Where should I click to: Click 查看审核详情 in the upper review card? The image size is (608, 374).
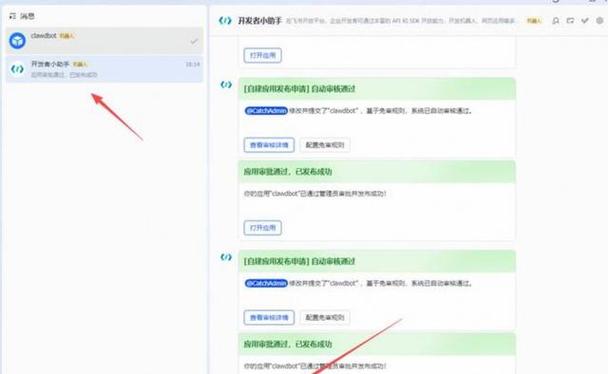click(269, 145)
